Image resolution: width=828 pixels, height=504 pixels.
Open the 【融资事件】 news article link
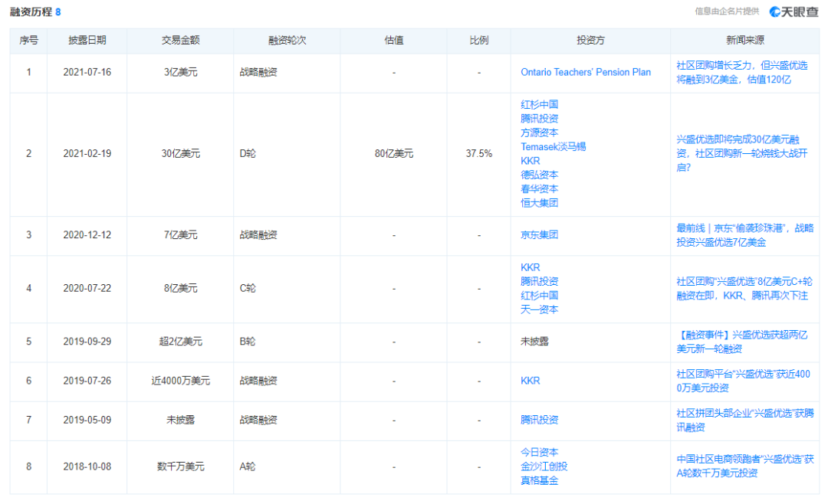pyautogui.click(x=743, y=342)
